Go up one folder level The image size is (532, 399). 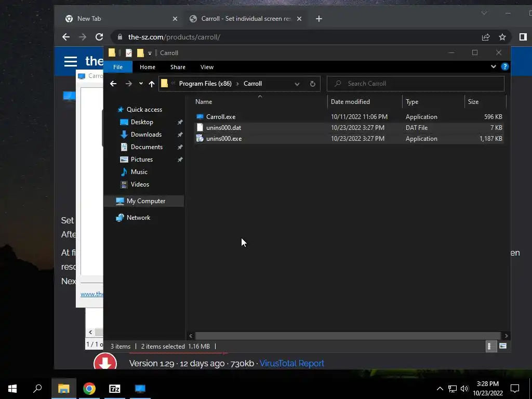point(152,84)
